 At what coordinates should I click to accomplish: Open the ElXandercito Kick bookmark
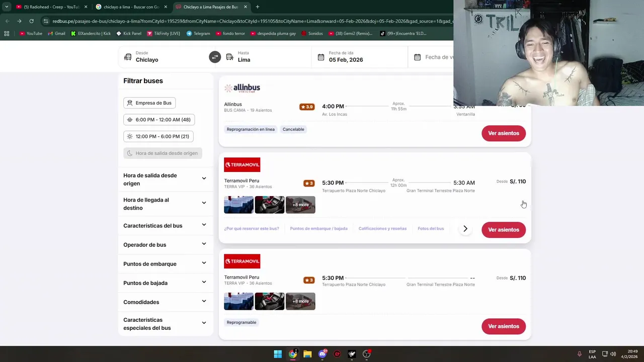tap(91, 34)
